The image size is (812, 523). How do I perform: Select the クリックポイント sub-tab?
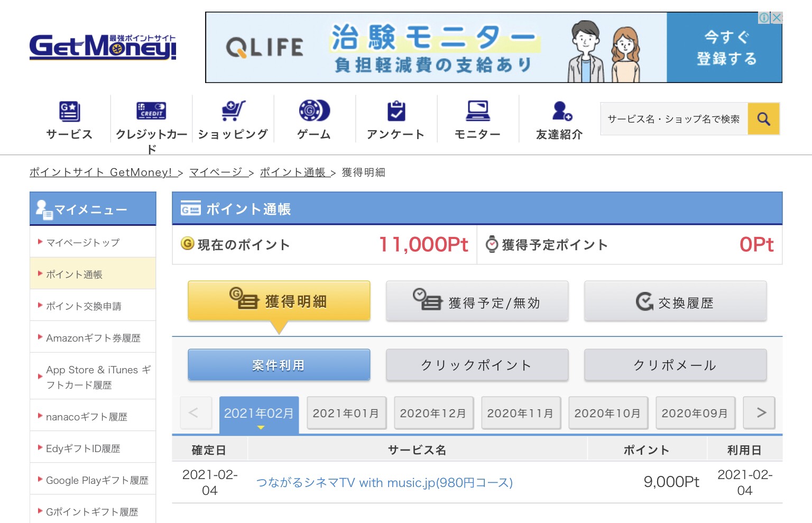click(x=477, y=365)
